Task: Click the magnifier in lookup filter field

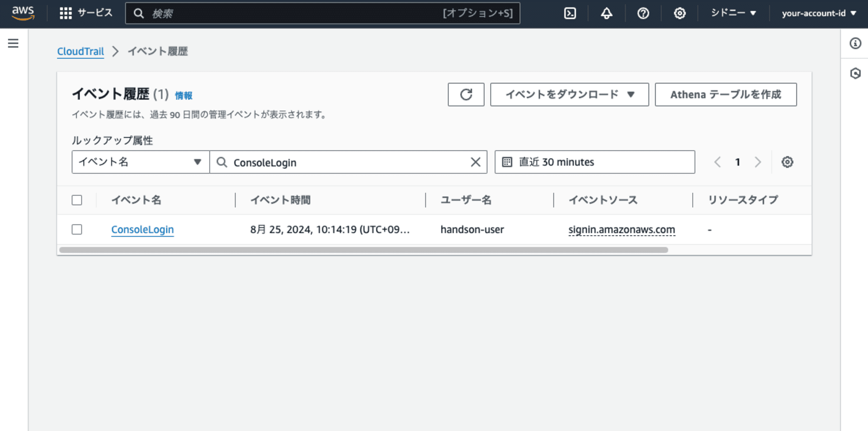Action: click(222, 162)
